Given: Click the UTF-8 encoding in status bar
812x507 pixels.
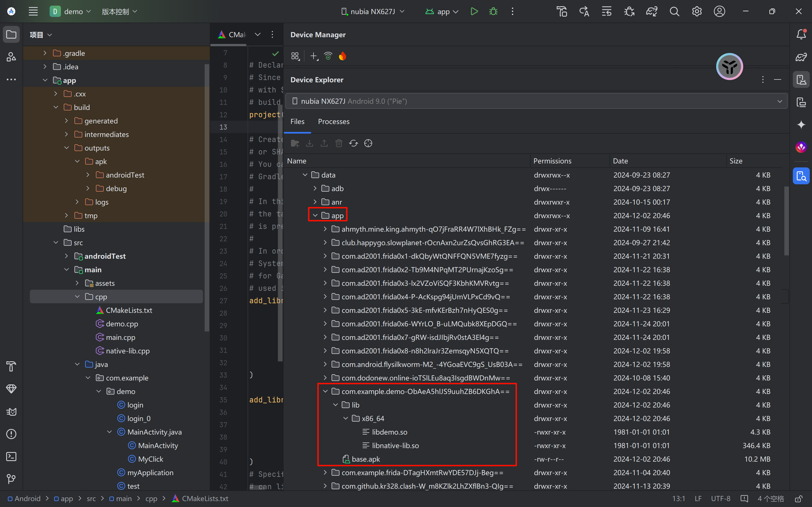Looking at the screenshot, I should [720, 499].
